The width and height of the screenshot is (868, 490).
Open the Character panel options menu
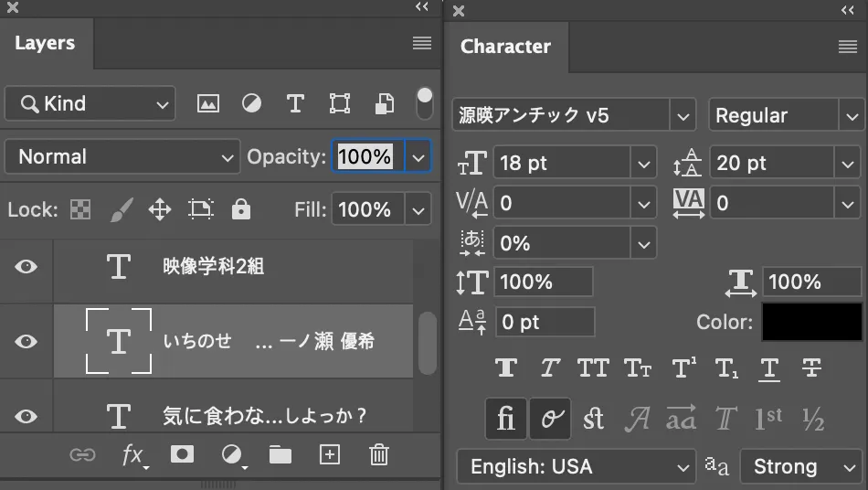pos(847,47)
